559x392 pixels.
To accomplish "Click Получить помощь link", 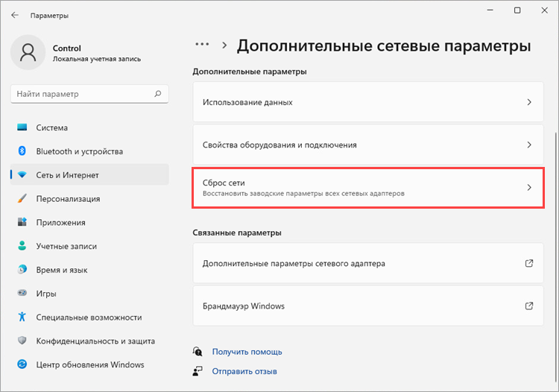I will click(247, 352).
